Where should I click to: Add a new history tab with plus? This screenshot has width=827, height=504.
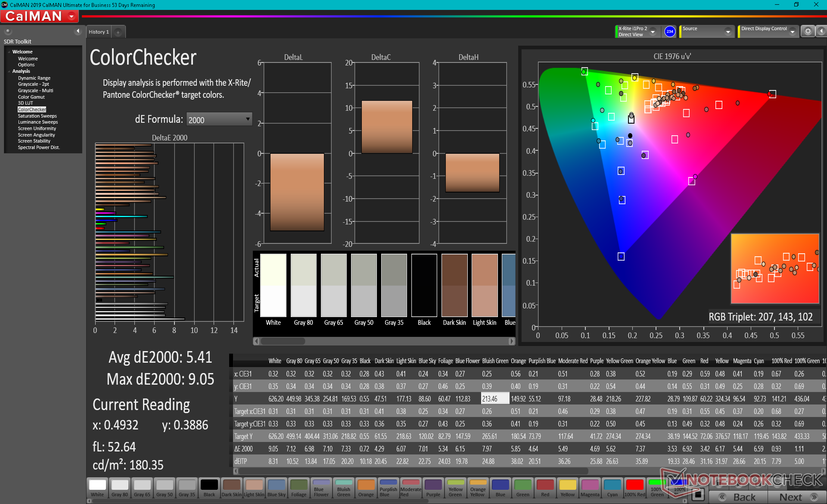click(118, 32)
